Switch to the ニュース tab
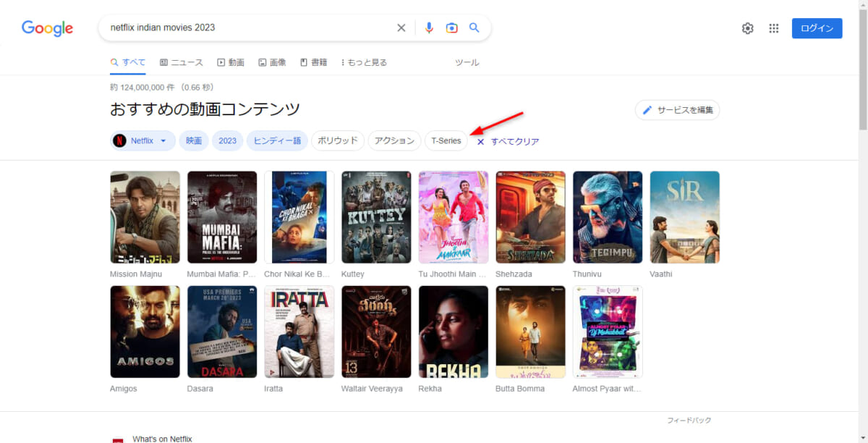Viewport: 868px width, 443px height. coord(182,62)
